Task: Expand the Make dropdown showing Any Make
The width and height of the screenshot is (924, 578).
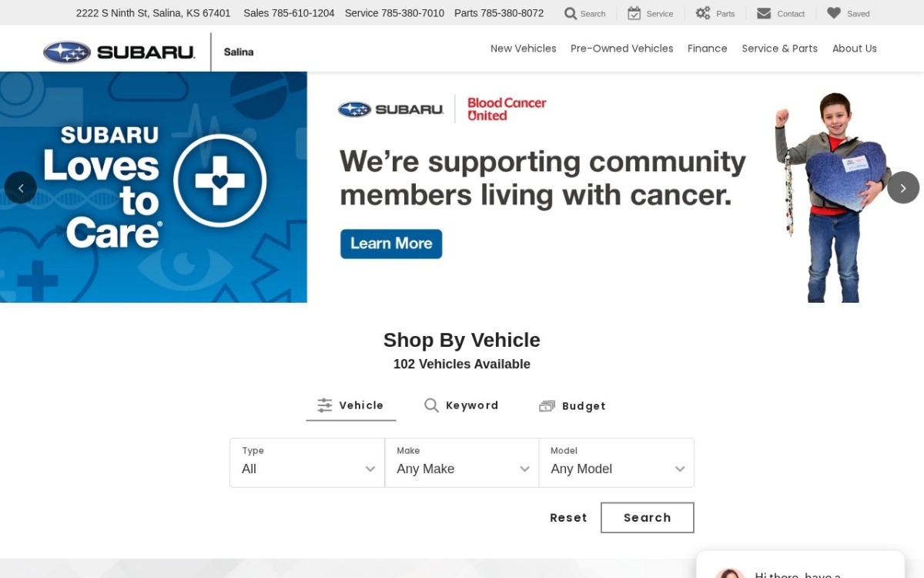Action: (x=462, y=462)
